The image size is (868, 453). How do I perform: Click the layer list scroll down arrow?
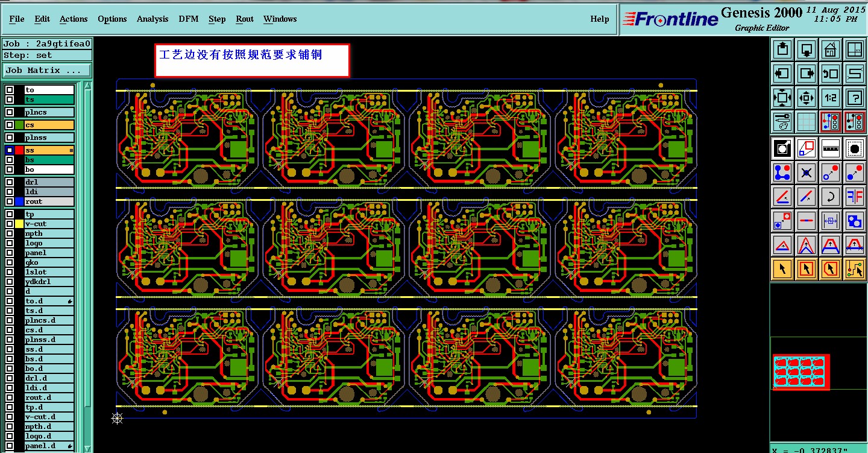coord(88,448)
